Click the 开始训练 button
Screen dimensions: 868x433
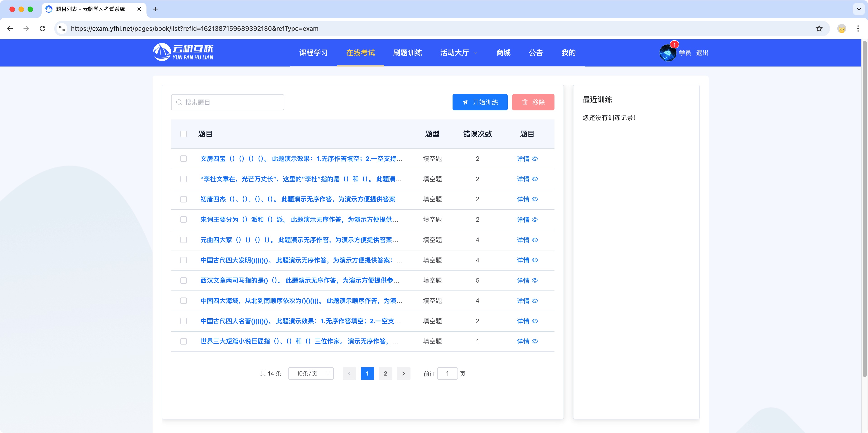(480, 102)
